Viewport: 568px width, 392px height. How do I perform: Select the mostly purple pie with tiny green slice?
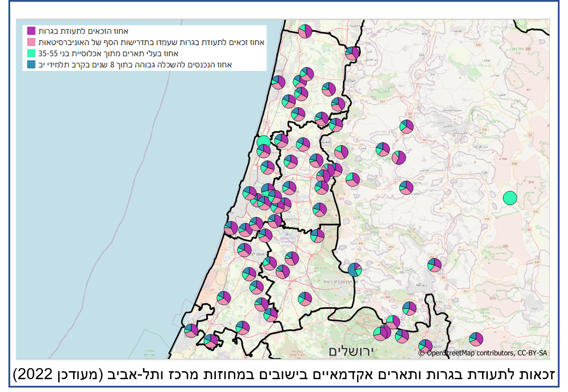tap(398, 158)
